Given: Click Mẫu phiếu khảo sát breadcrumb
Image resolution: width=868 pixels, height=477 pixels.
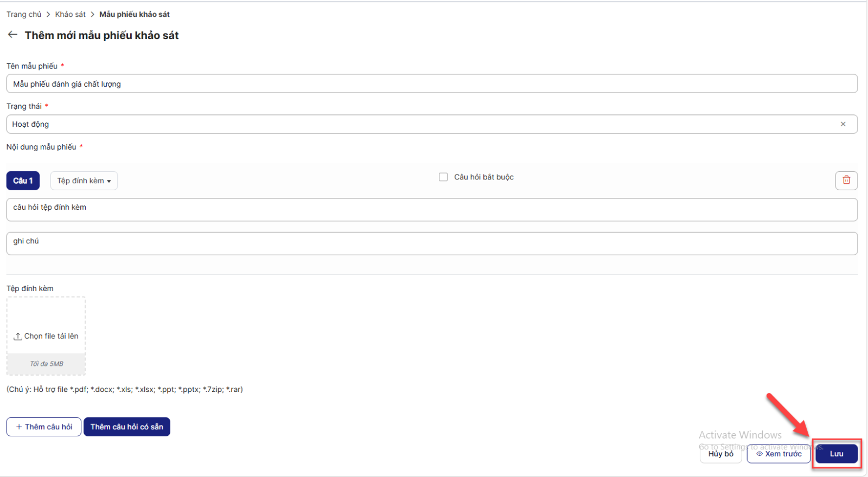Looking at the screenshot, I should click(x=135, y=15).
